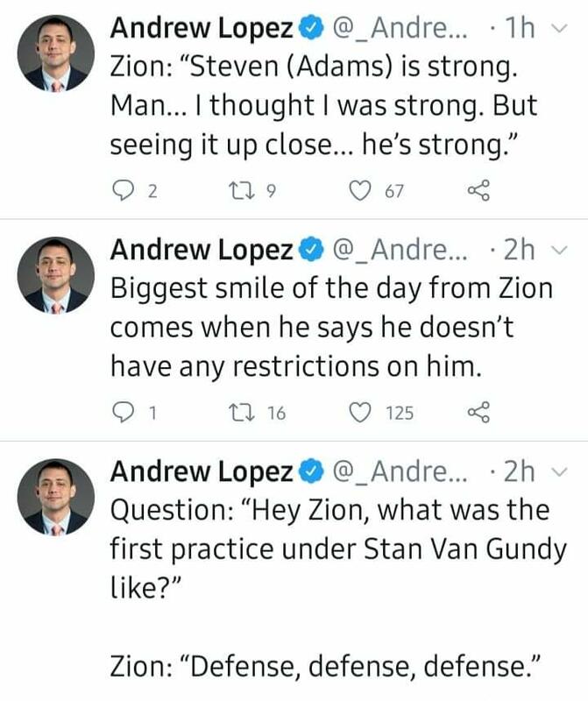Open the 2h timestamp on the Van Gundy tweet
588x701 pixels.
tap(521, 471)
